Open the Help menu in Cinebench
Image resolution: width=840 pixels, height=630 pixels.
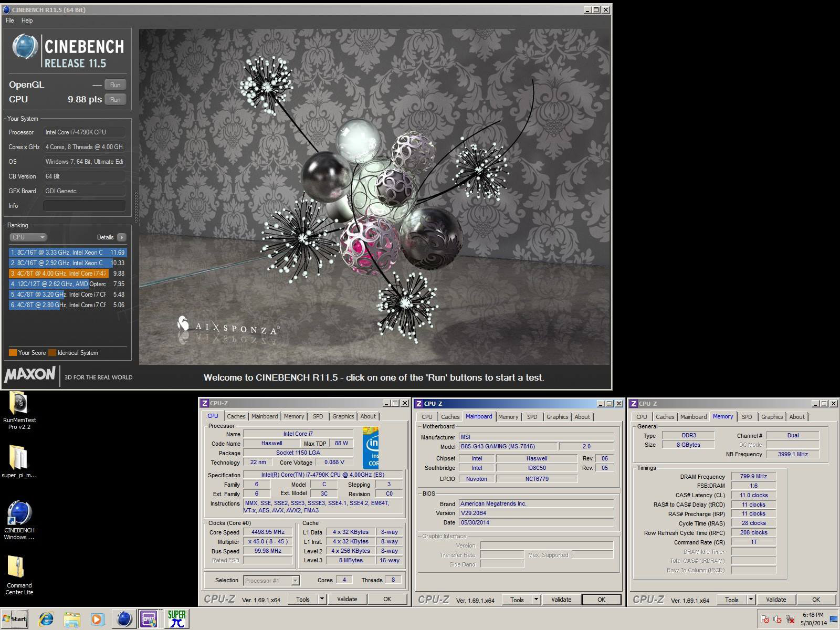tap(27, 20)
